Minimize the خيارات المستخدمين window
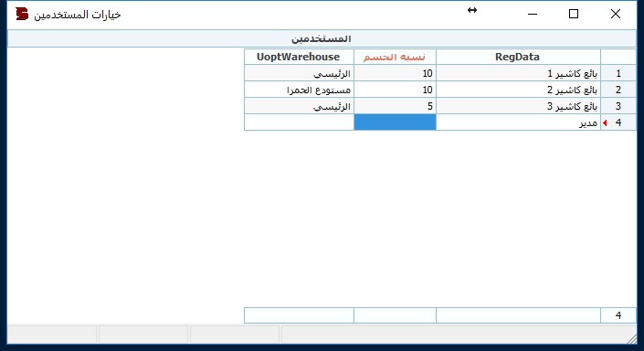This screenshot has height=351, width=644. click(533, 14)
